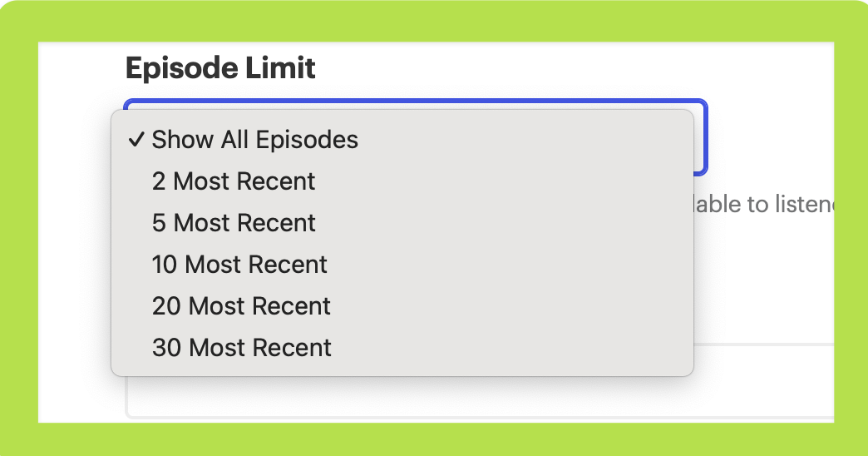
Task: Click the number 10 in the fourth option
Action: pyautogui.click(x=165, y=265)
